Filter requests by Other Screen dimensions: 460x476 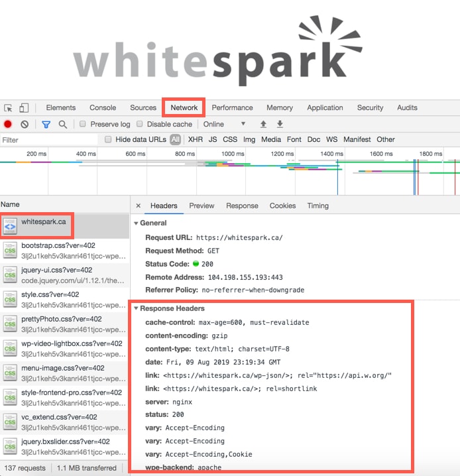click(x=385, y=139)
